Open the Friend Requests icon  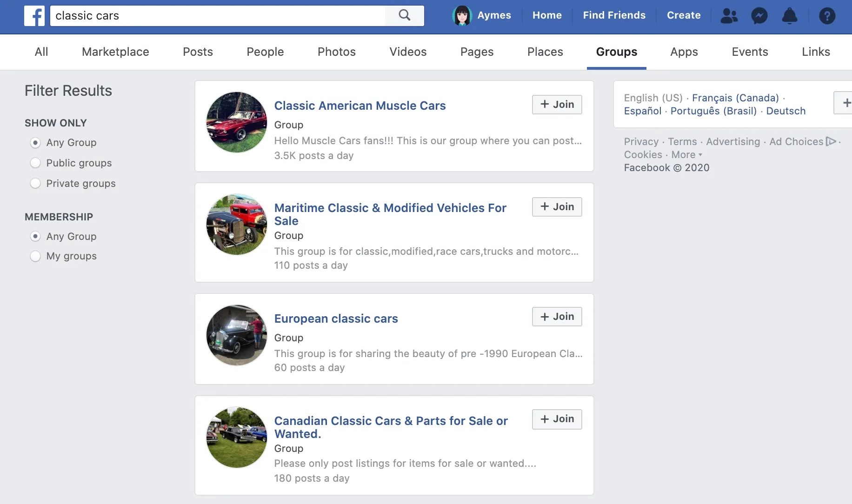coord(728,15)
